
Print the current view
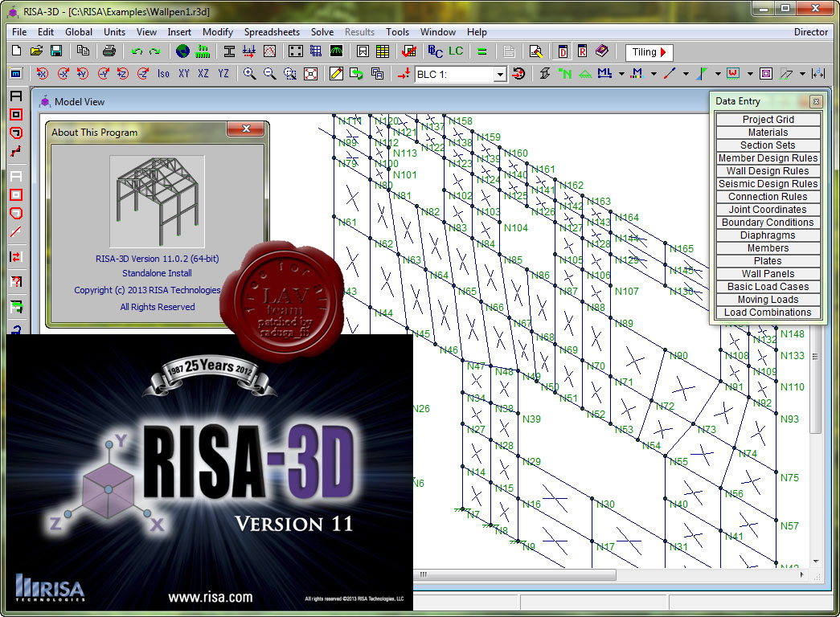(109, 51)
